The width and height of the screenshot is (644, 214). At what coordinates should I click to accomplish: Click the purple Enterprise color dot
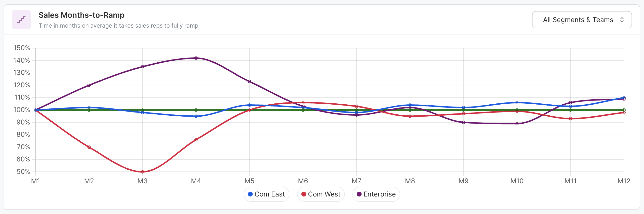(x=359, y=194)
